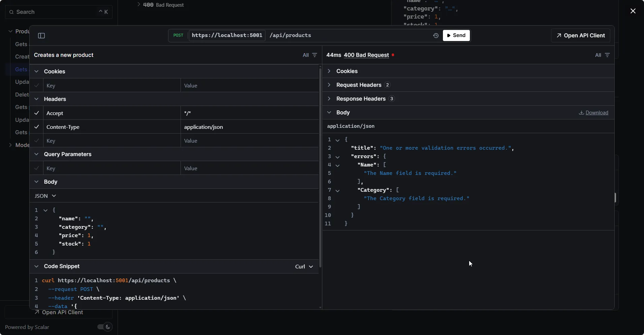Toggle the sidebar panel icon
This screenshot has width=644, height=335.
click(x=41, y=35)
